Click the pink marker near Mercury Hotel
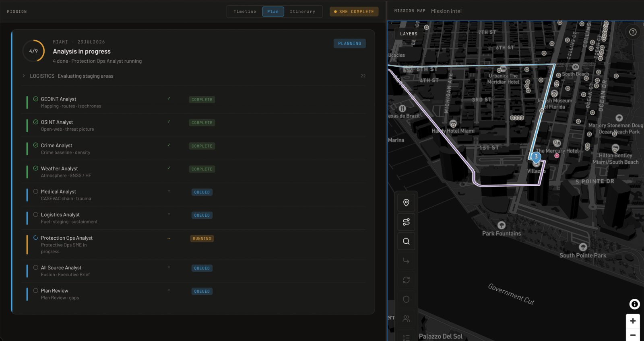This screenshot has height=341, width=644. click(557, 156)
